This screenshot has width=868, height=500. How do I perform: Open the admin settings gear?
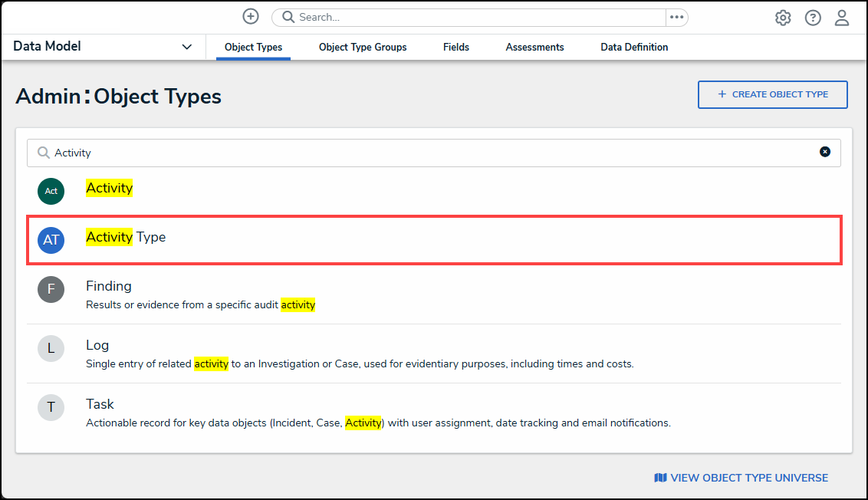pyautogui.click(x=783, y=18)
